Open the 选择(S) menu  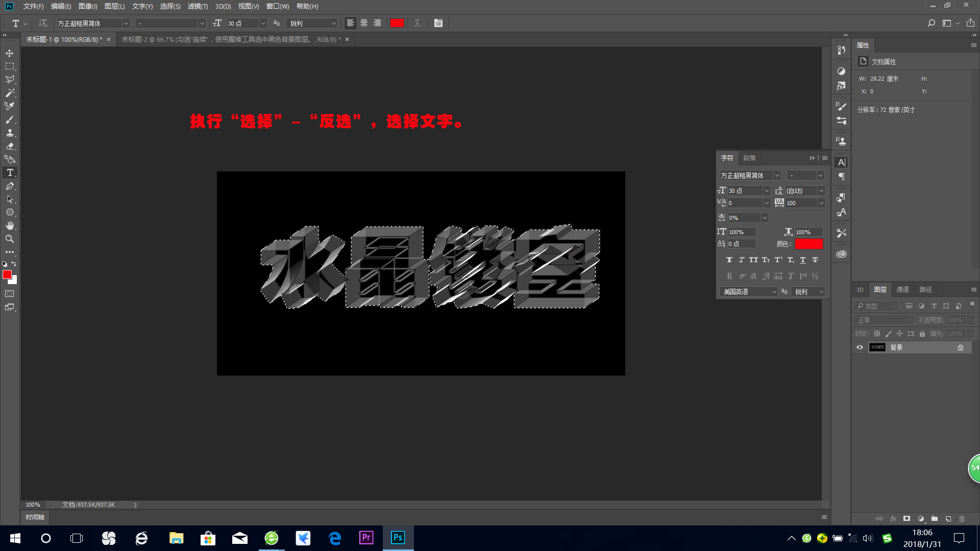click(x=170, y=7)
